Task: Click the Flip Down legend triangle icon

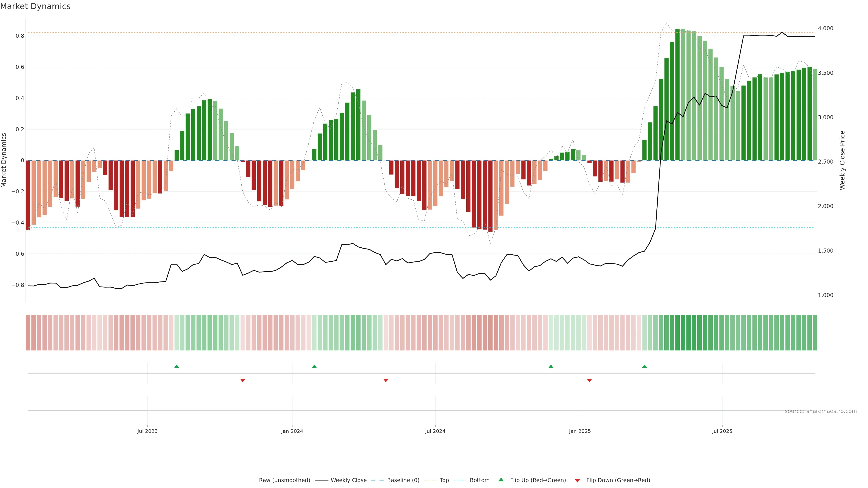Action: click(577, 481)
